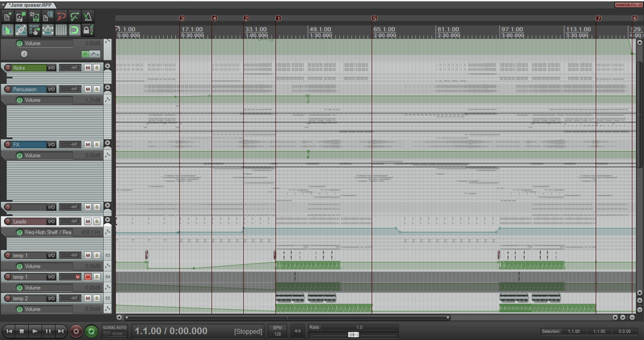
Task: Open I/O routing for Leads track
Action: point(51,221)
